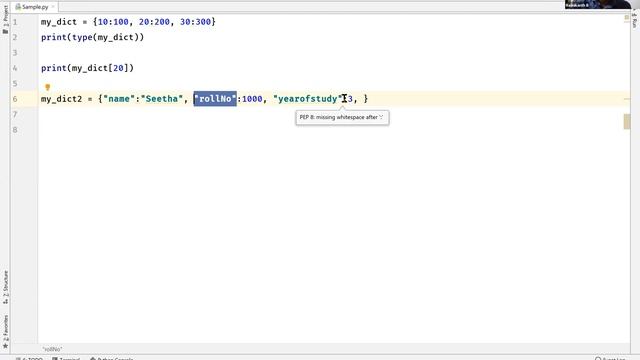Image resolution: width=640 pixels, height=360 pixels.
Task: Click the 10:100 entry on line 1
Action: [113, 22]
